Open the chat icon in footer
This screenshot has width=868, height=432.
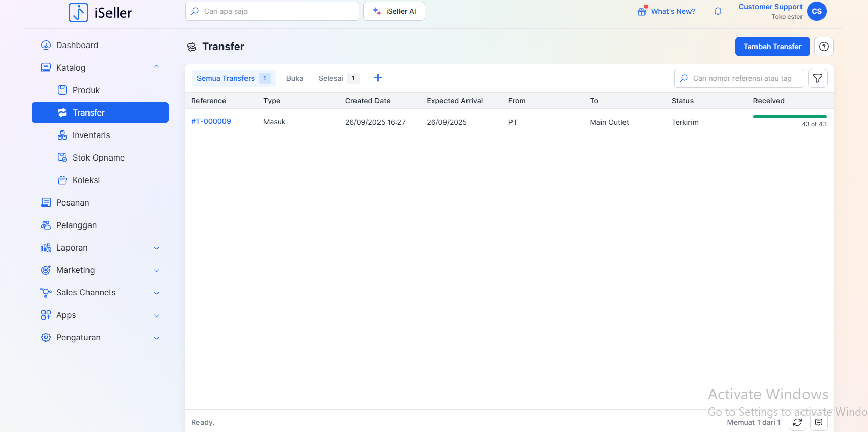click(x=818, y=422)
